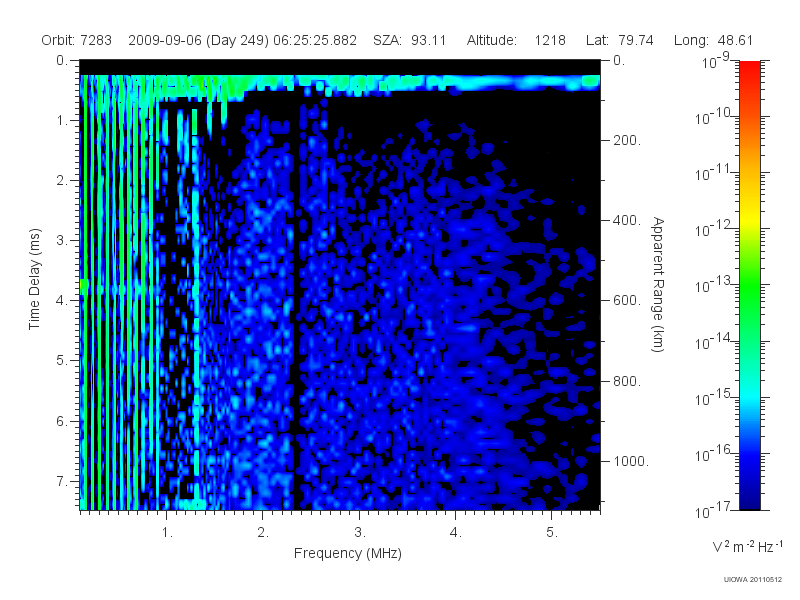800x600 pixels.
Task: Click the '5.' tick label on frequency axis
Action: point(552,533)
